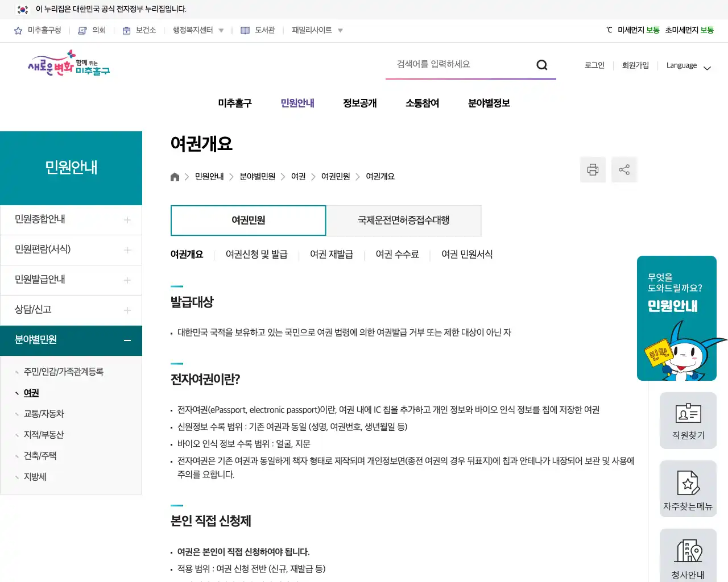Open the share icon next to print

pos(624,169)
